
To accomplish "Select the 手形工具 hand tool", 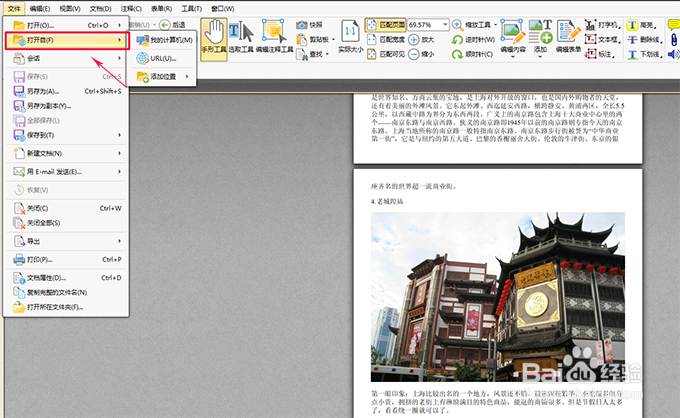I will click(x=214, y=39).
